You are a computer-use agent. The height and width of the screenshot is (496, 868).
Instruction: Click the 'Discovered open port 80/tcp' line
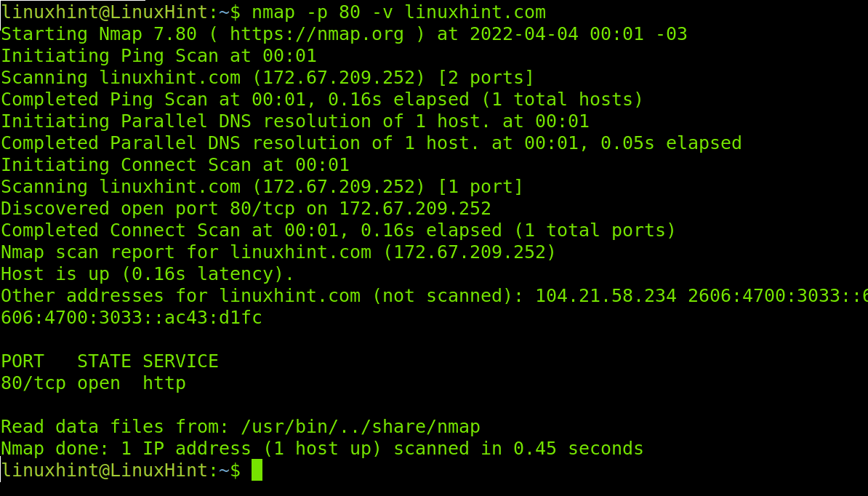(x=246, y=209)
